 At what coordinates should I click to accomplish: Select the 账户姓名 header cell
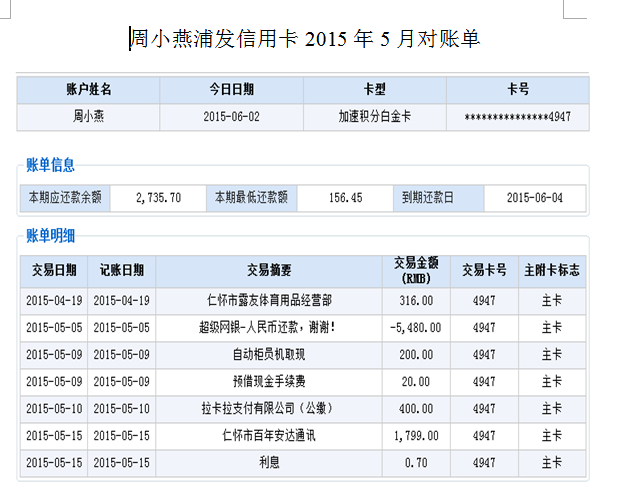[x=89, y=90]
